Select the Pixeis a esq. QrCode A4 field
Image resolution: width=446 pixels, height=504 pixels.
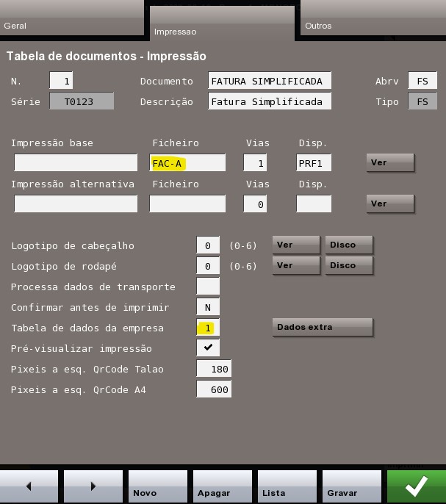tap(214, 389)
